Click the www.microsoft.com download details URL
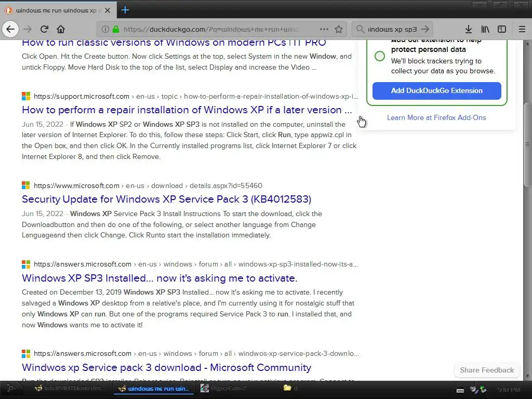The width and height of the screenshot is (532, 399). pos(148,185)
